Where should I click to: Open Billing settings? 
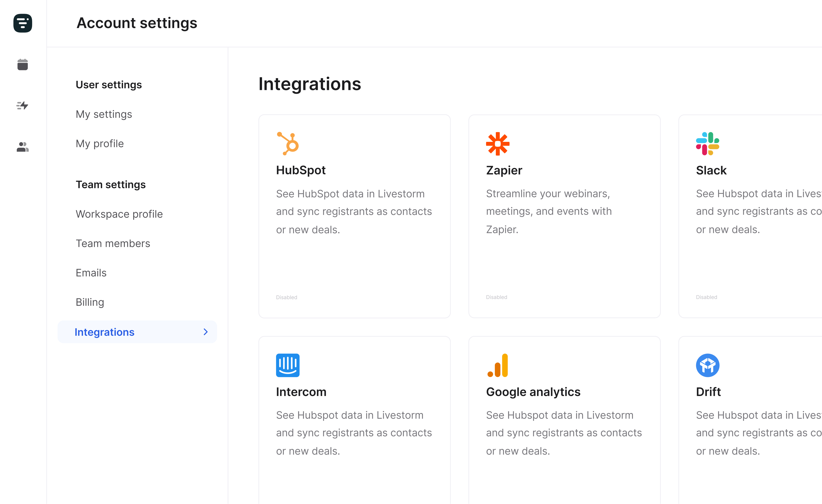coord(90,302)
